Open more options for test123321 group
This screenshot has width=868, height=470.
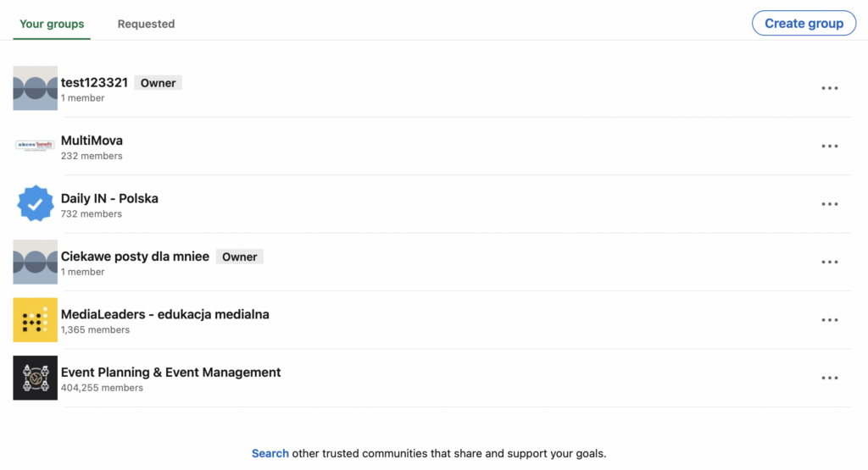(x=829, y=88)
